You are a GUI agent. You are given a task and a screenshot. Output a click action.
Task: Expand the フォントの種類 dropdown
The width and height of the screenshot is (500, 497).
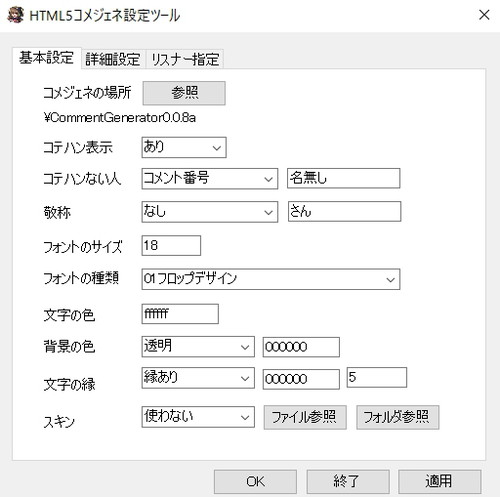click(271, 279)
